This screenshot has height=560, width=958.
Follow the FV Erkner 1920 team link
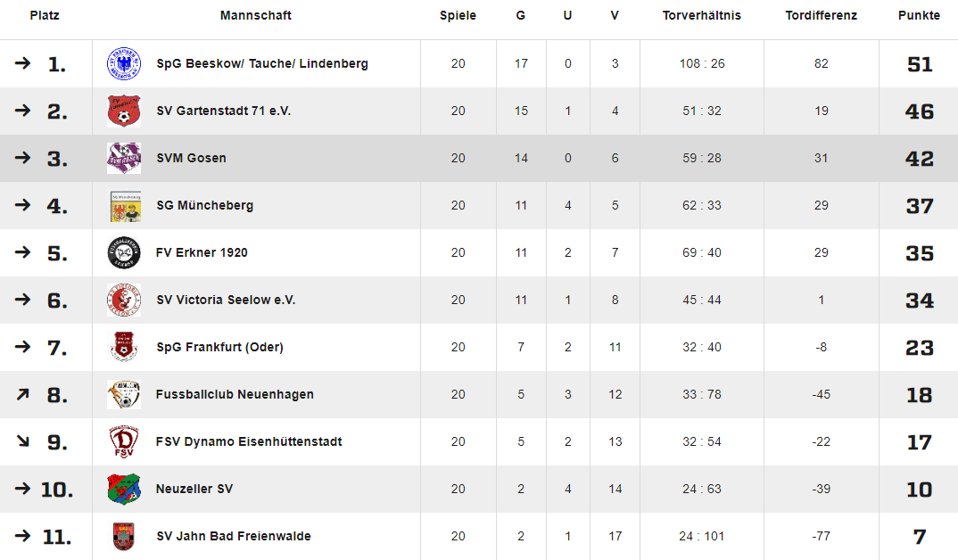pyautogui.click(x=202, y=253)
